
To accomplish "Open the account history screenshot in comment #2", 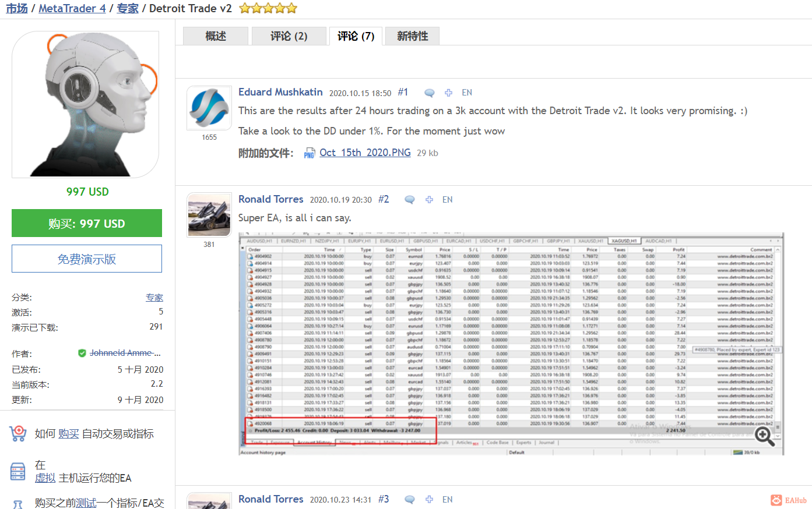I will coord(511,344).
